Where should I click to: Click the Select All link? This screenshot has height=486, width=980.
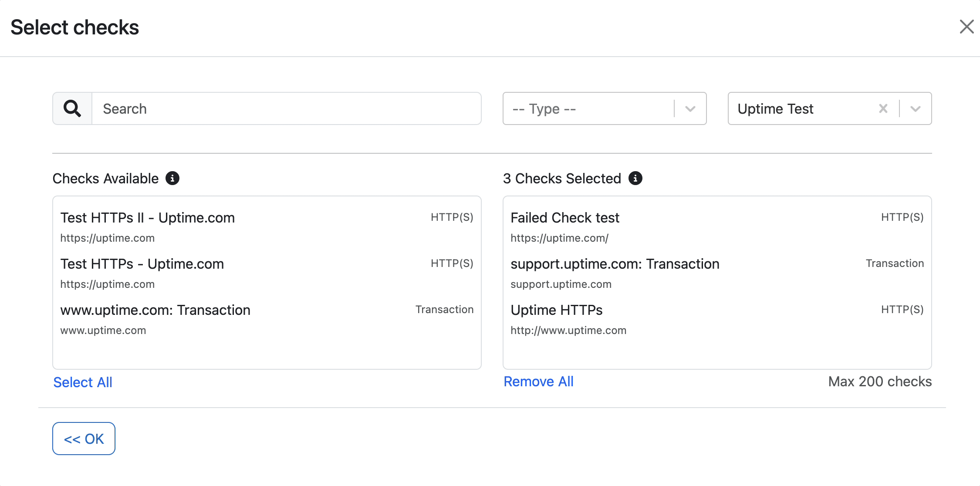(83, 382)
